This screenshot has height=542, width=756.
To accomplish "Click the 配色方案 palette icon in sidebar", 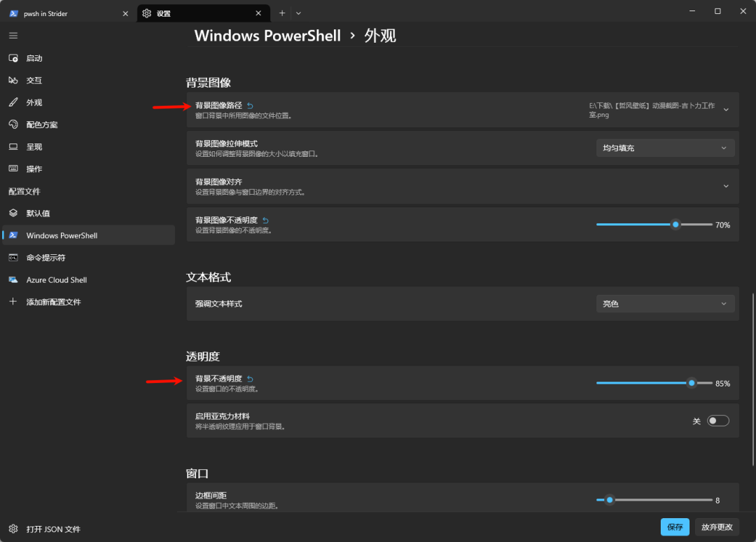I will (x=13, y=125).
